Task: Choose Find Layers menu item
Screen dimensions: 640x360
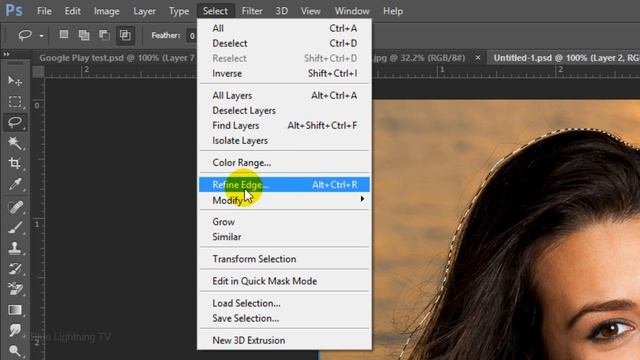Action: click(x=284, y=126)
